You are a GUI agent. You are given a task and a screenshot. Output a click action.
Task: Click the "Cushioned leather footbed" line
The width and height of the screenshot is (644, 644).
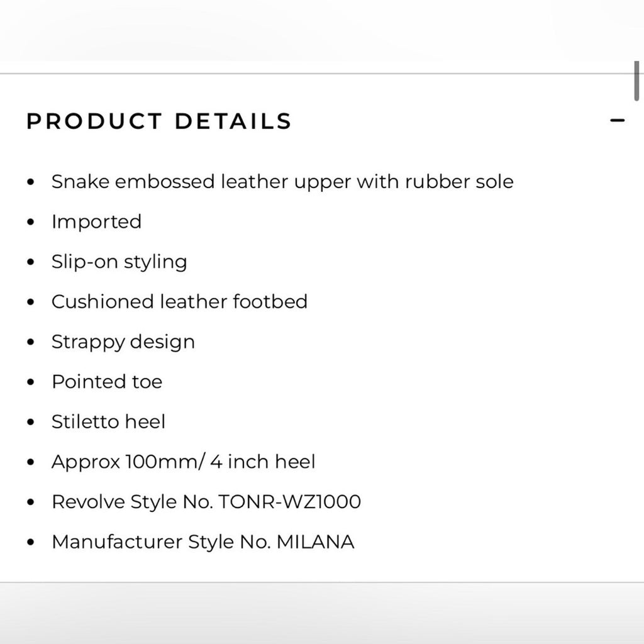[179, 302]
